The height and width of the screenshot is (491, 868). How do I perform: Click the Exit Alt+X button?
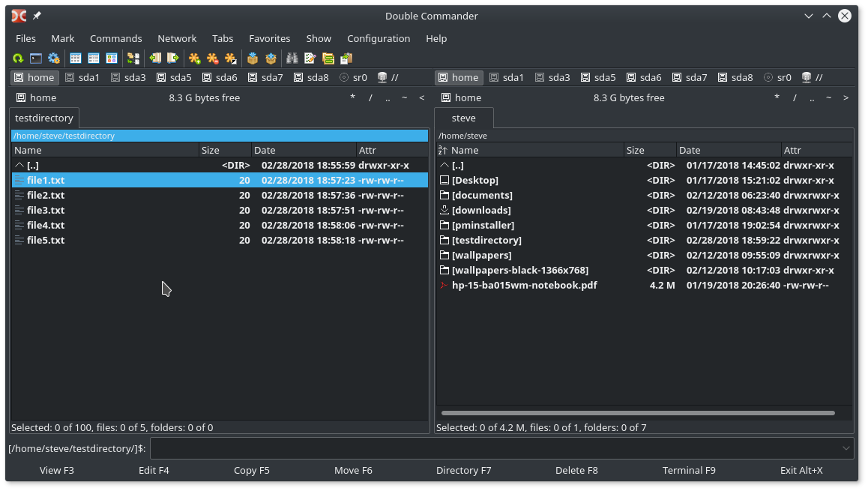pos(801,471)
